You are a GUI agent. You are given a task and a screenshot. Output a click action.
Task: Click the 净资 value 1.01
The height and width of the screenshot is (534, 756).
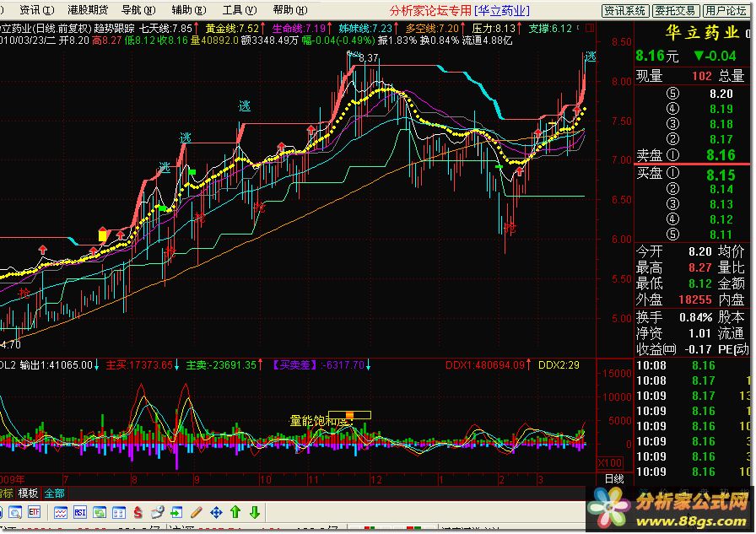pos(699,333)
